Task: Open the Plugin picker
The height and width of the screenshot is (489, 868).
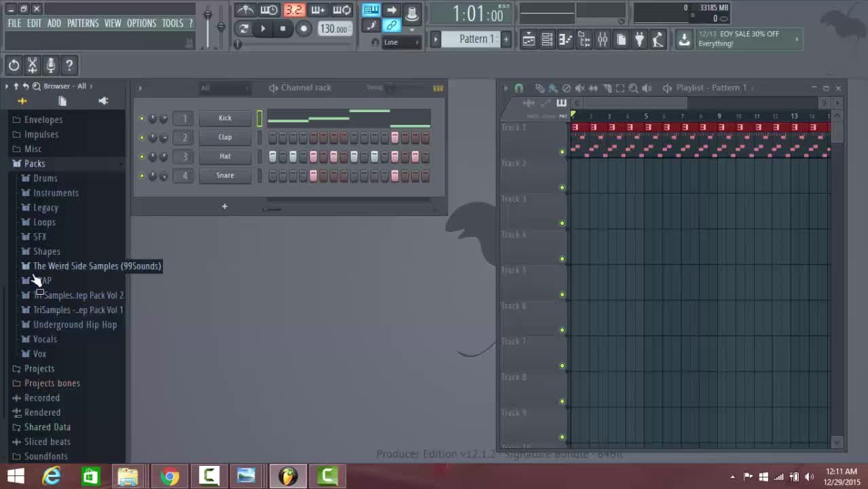Action: tap(638, 39)
